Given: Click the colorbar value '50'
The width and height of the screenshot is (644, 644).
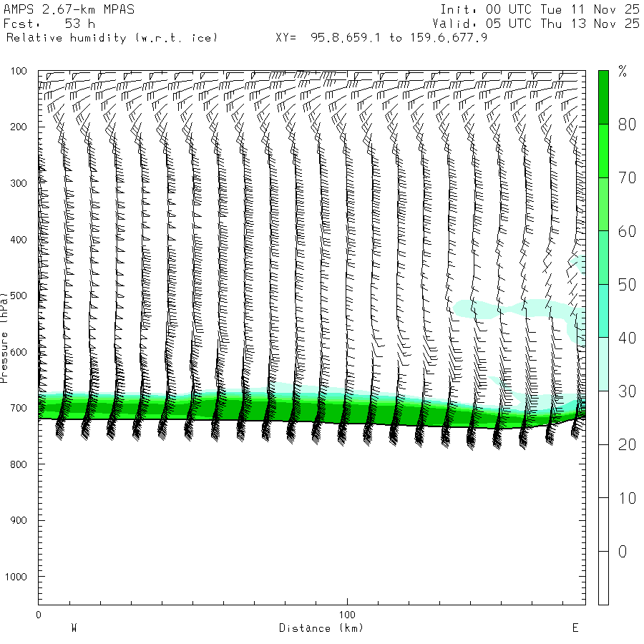Looking at the screenshot, I should click(627, 285).
